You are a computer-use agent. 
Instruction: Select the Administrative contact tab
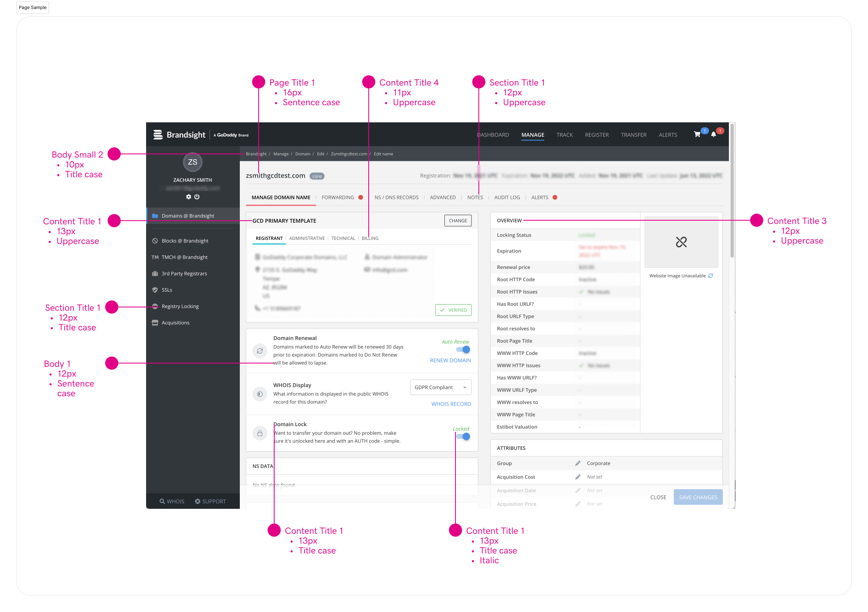[307, 238]
